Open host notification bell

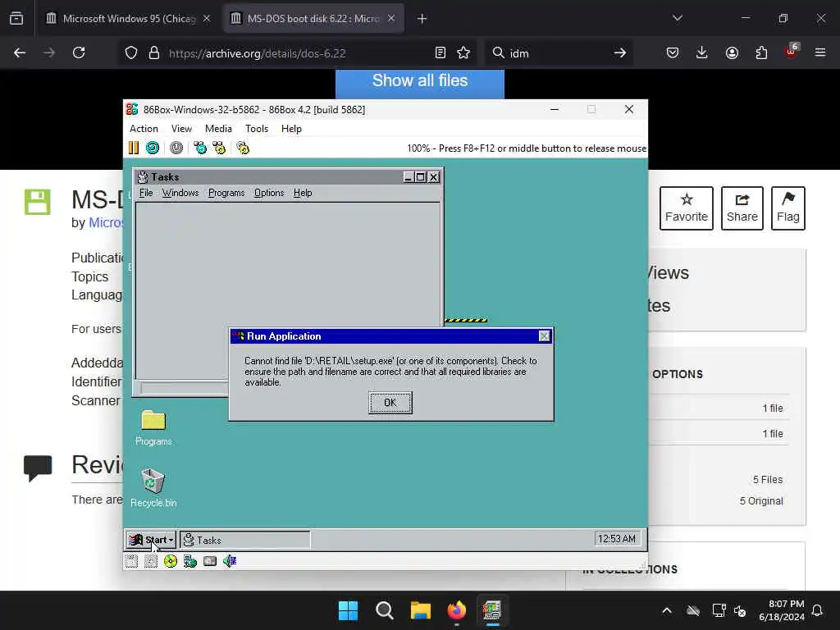click(818, 610)
